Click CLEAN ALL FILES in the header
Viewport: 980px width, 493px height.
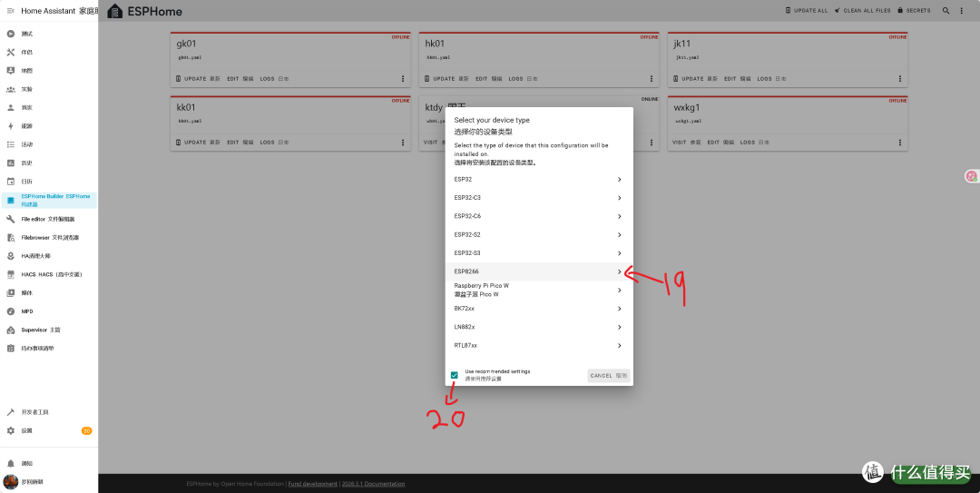point(862,11)
